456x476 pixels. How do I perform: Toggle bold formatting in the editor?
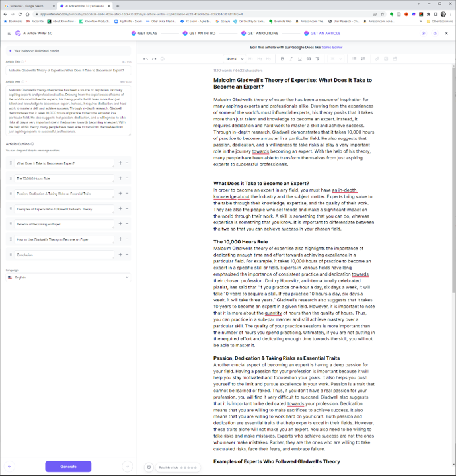282,59
